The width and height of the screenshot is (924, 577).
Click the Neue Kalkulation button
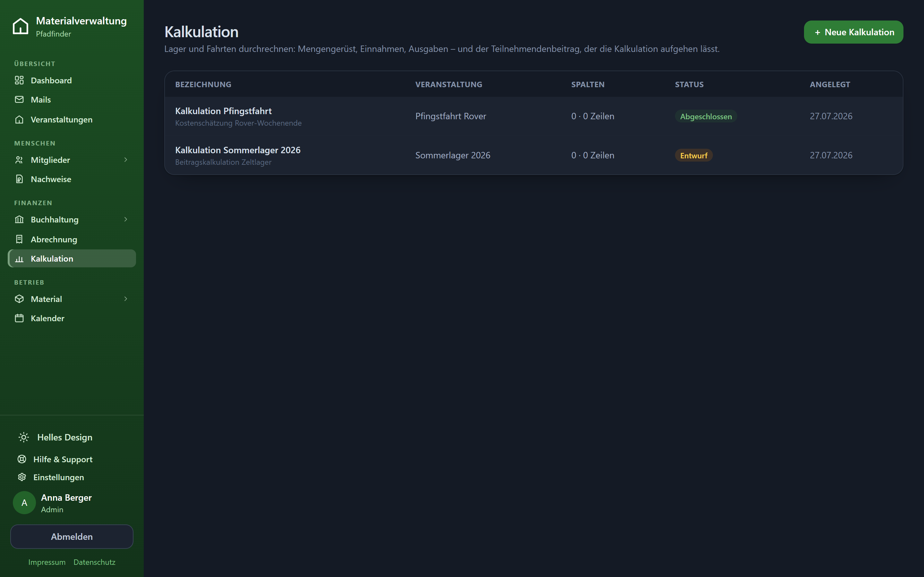click(853, 32)
